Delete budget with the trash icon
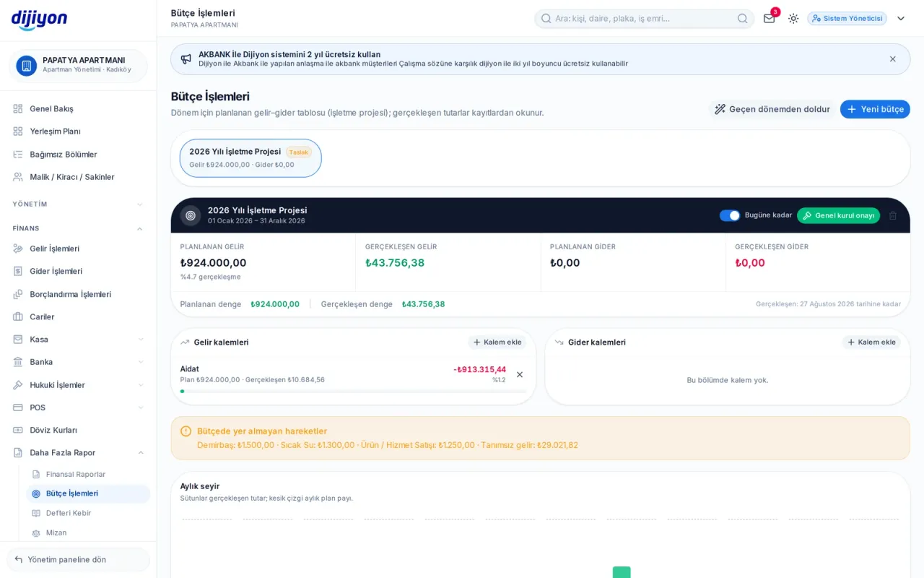The image size is (924, 578). (893, 215)
